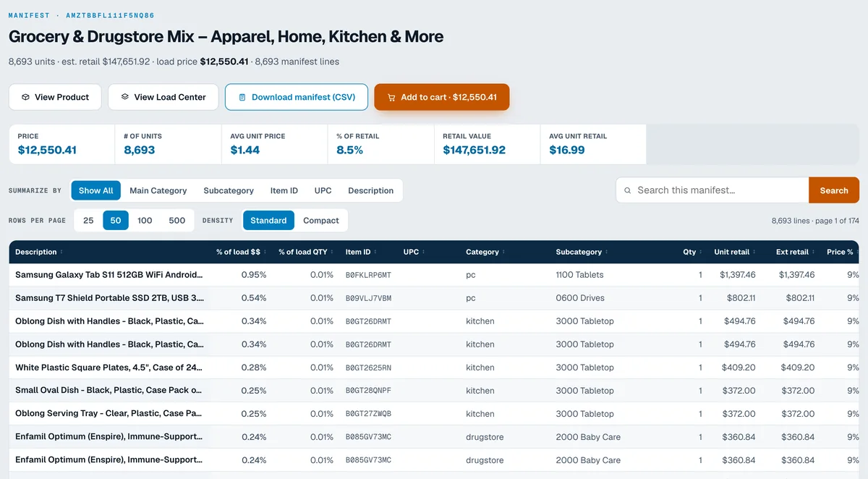Sort by the Description column sort icon
868x479 pixels.
tap(61, 253)
